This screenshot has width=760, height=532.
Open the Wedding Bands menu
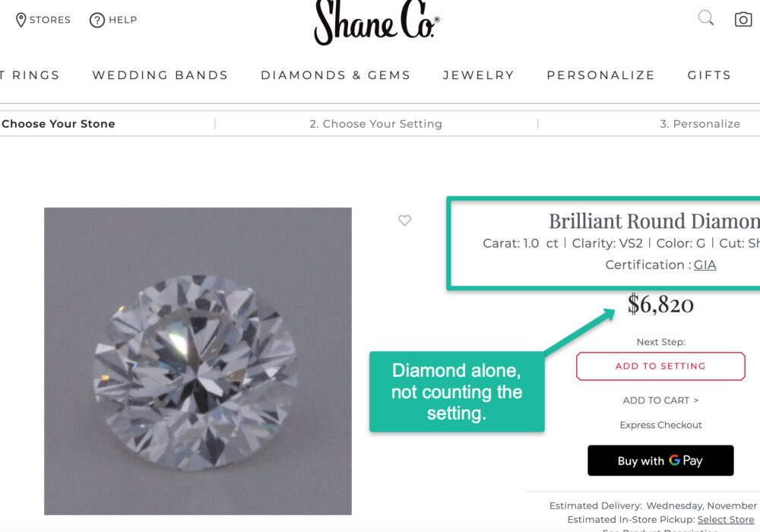click(160, 75)
